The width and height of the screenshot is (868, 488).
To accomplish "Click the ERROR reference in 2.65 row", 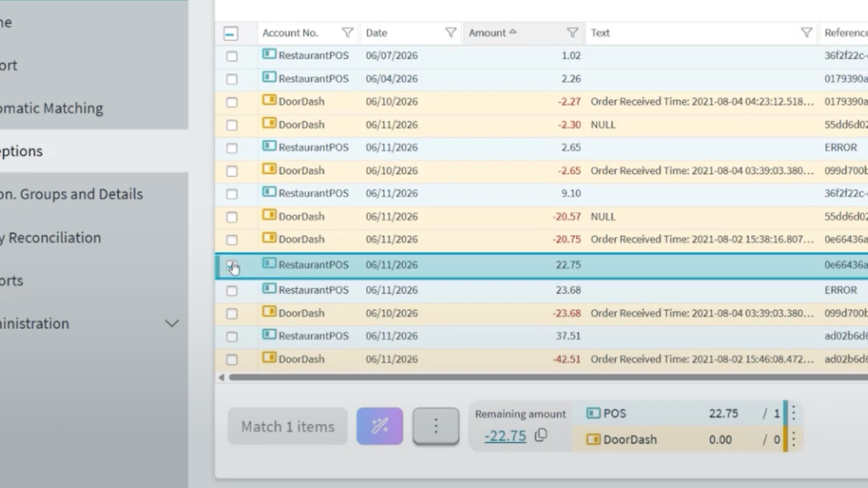I will [x=841, y=147].
